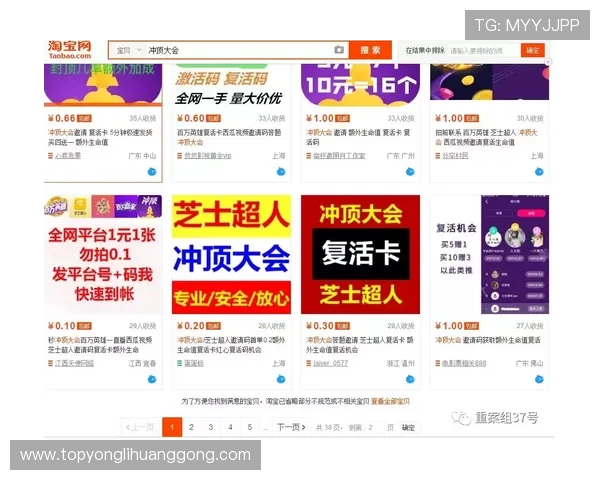Close the exclude-results panel with the small X
The height and width of the screenshot is (480, 600).
point(548,62)
